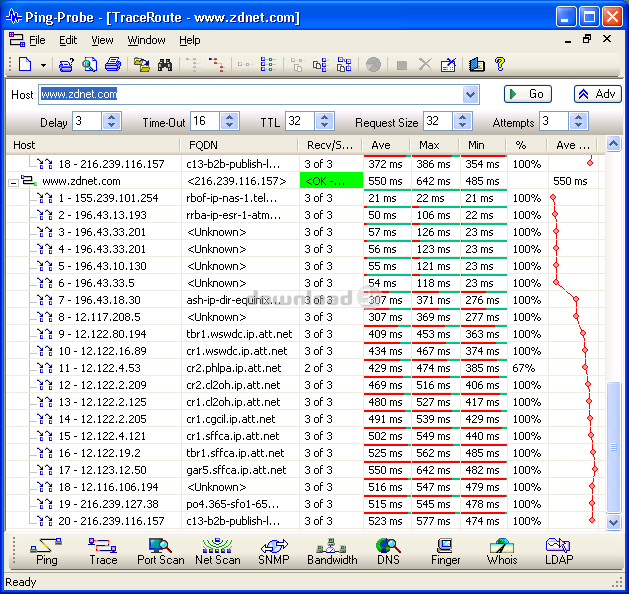
Task: Open the Bandwidth tool
Action: (332, 551)
